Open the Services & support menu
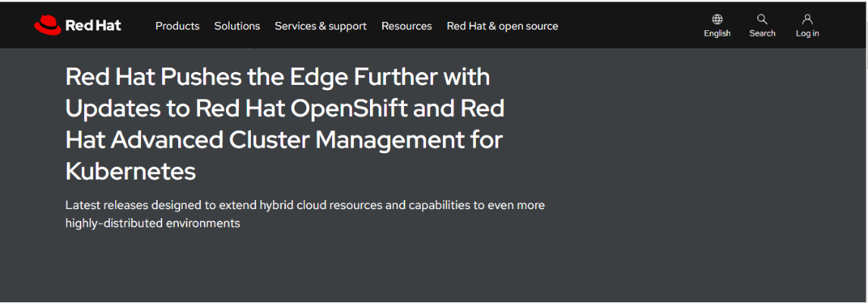Viewport: 868px width, 303px height. point(320,26)
